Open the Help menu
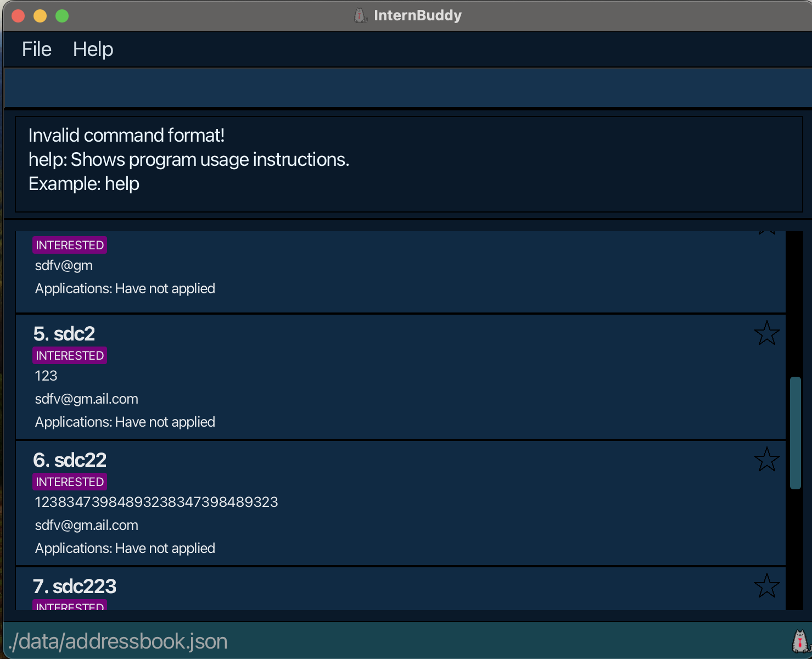The image size is (812, 659). 93,49
